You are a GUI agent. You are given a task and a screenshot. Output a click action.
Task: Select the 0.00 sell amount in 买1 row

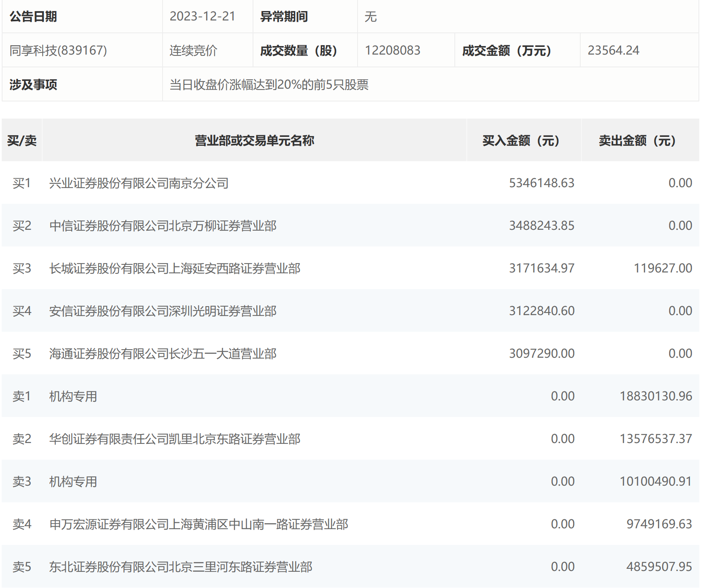pyautogui.click(x=681, y=183)
